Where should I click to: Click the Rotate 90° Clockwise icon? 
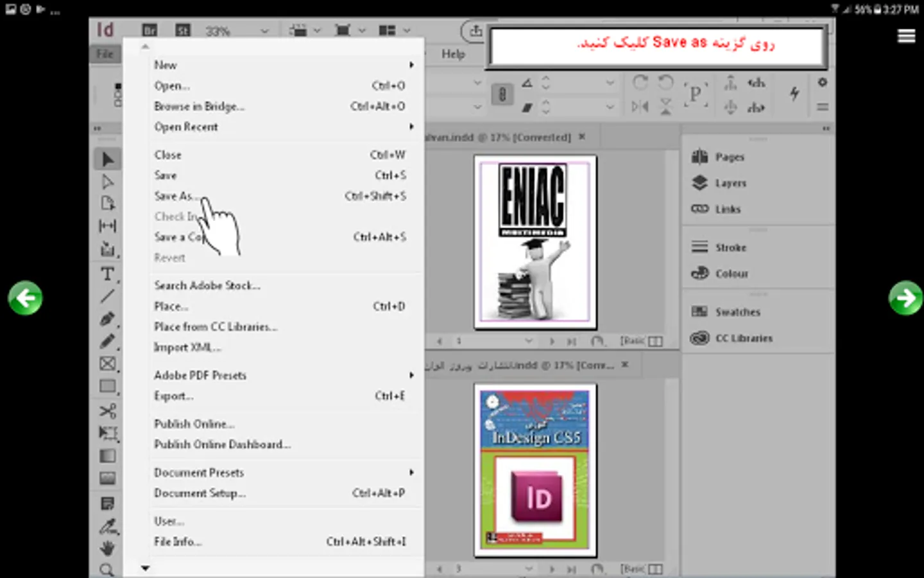[x=640, y=82]
